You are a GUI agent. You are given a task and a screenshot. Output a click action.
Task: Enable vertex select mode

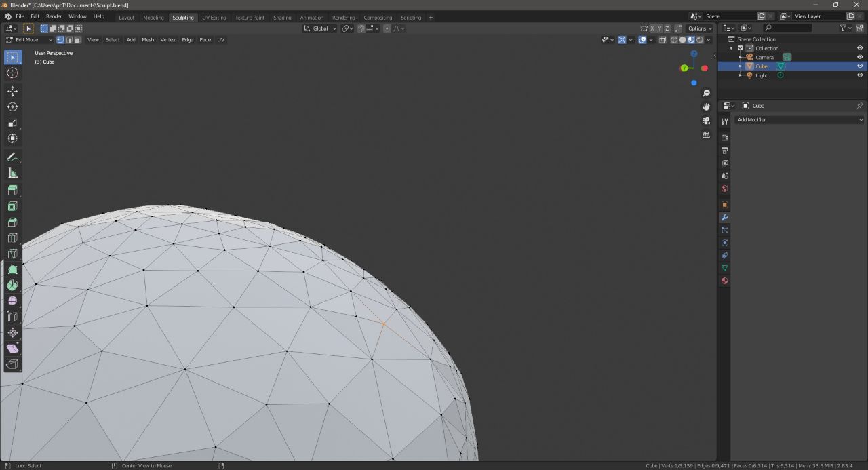coord(60,39)
